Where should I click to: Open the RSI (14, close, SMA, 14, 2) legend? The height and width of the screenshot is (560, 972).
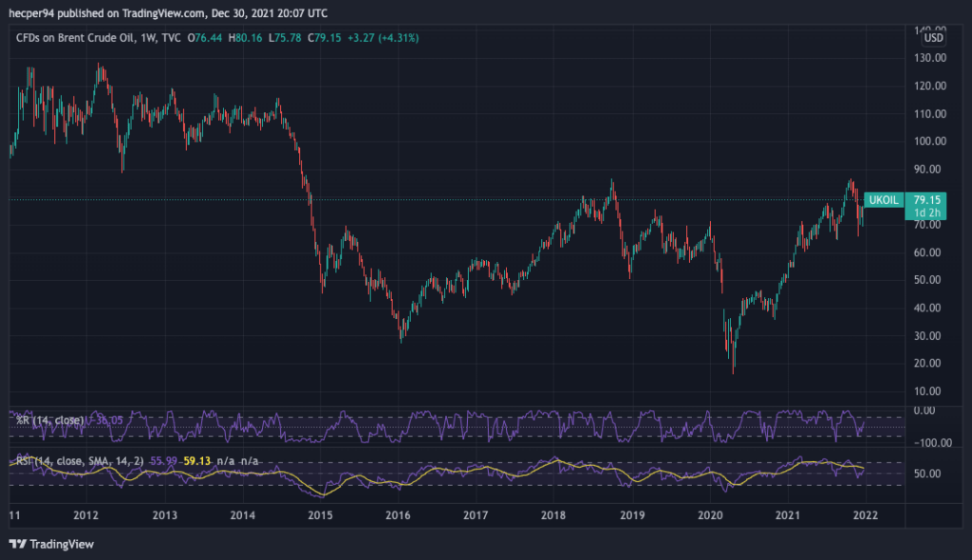pos(80,461)
